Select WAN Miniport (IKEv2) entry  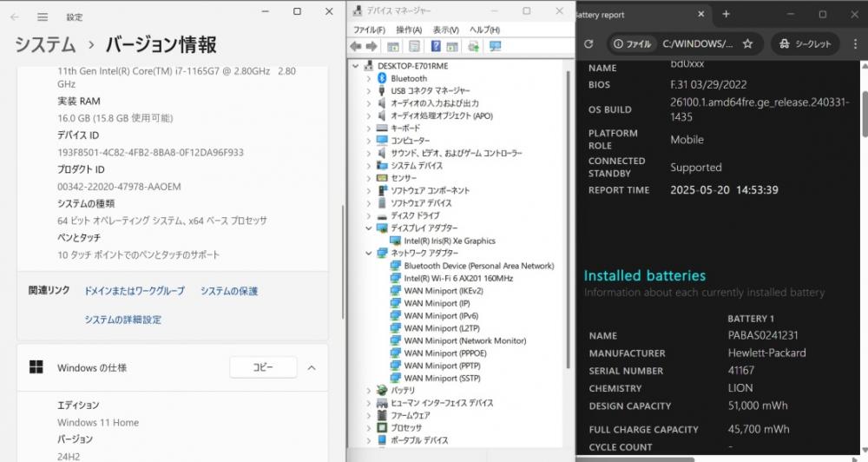pos(444,290)
